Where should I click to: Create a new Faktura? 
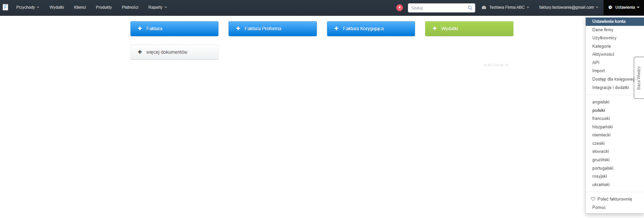(x=174, y=29)
